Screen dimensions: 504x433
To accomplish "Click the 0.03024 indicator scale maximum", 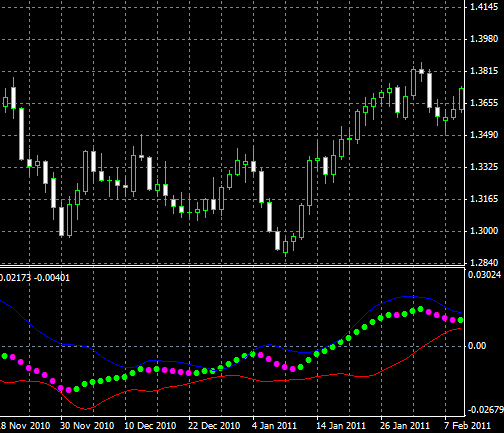I will pyautogui.click(x=484, y=275).
